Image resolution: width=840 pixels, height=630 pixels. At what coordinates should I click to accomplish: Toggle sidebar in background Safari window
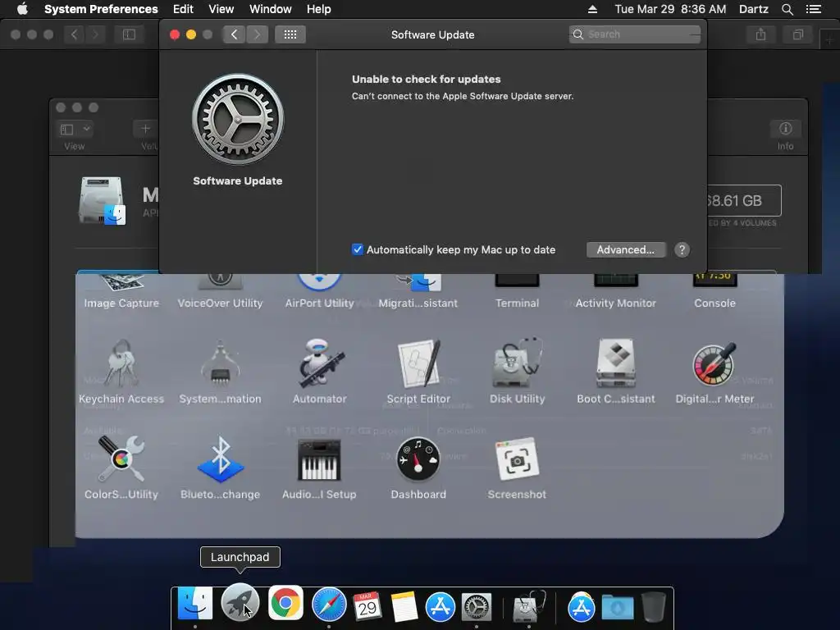[129, 34]
